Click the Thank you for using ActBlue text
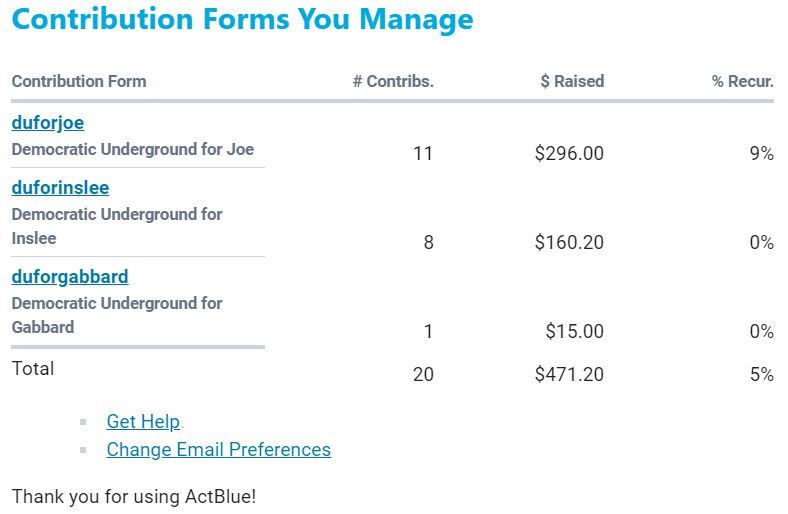The width and height of the screenshot is (788, 514). (134, 496)
